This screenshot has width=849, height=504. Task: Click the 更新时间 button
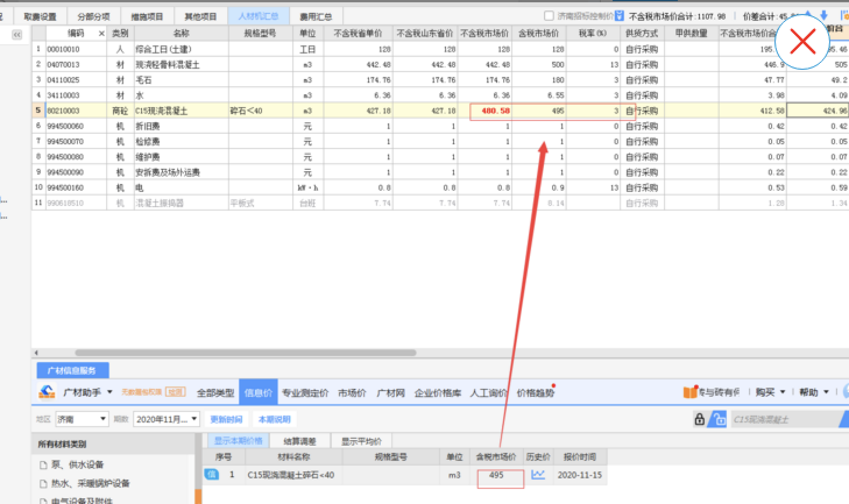[227, 419]
